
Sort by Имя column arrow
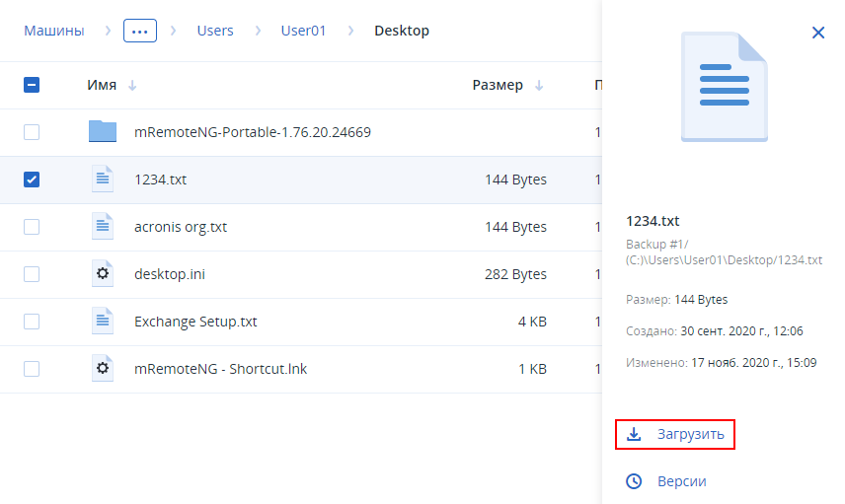pyautogui.click(x=132, y=85)
